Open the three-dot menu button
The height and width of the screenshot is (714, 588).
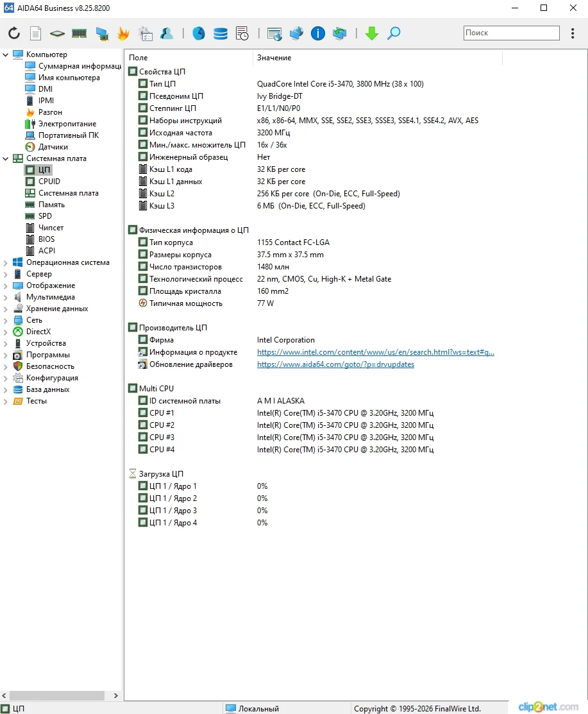573,33
